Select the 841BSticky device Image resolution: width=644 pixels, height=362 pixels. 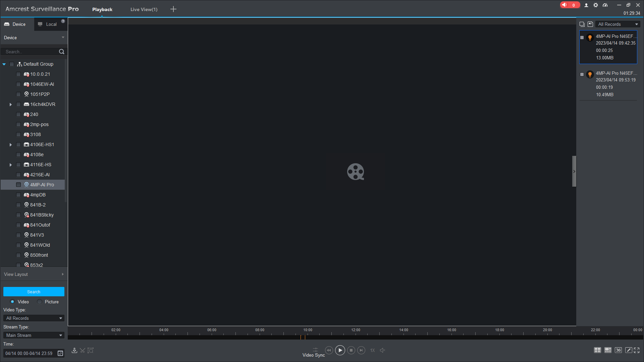click(42, 215)
